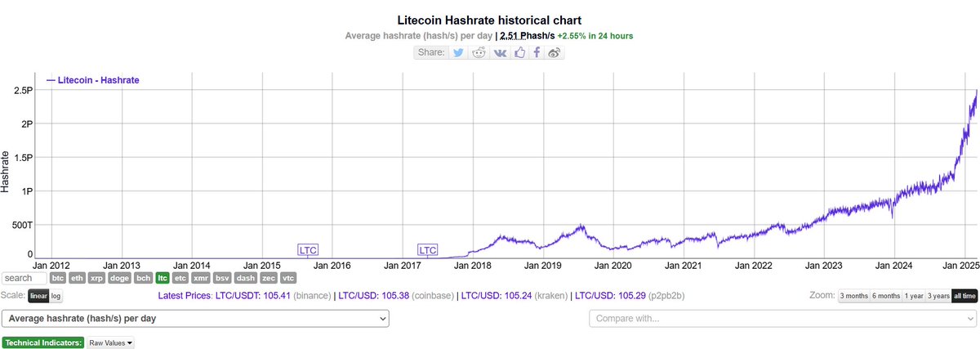
Task: Click the Jan 2018 axis label
Action: click(471, 266)
